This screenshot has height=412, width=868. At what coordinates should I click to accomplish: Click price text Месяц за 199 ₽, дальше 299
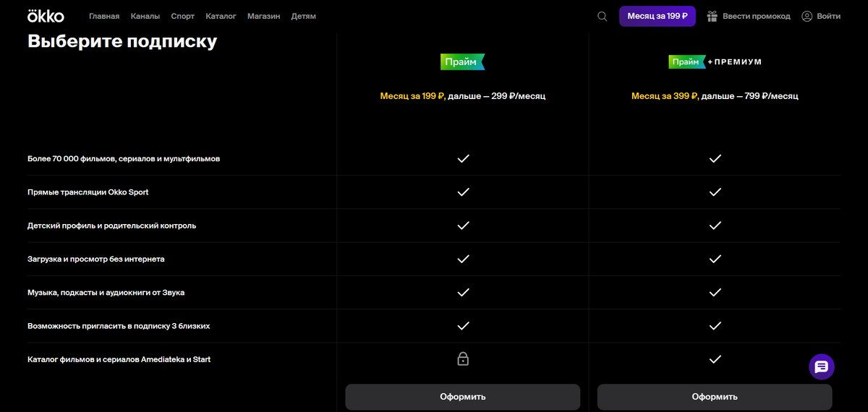pos(463,95)
